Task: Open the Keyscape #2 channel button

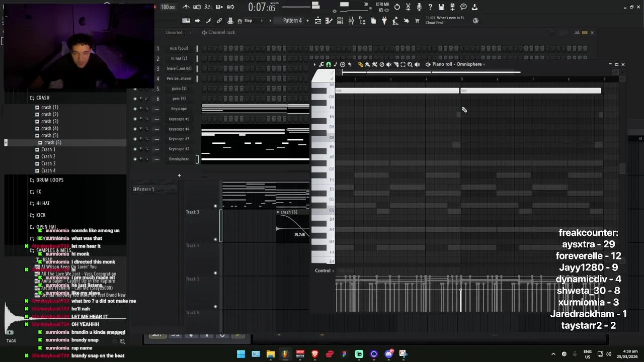Action: 179,149
